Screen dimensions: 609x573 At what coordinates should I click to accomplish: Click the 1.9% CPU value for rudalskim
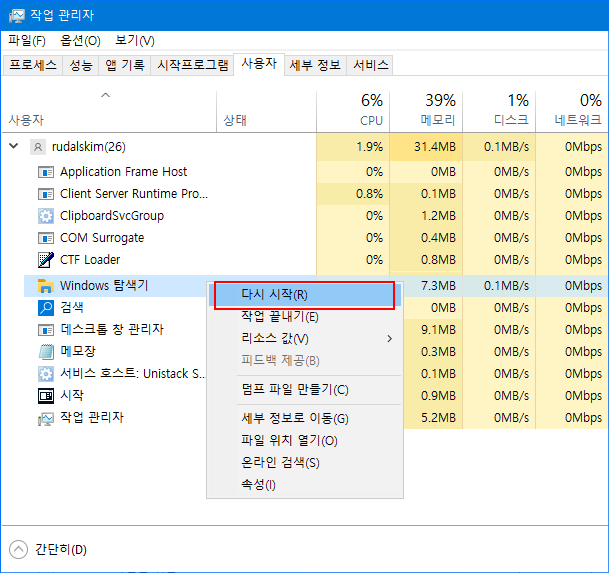(369, 147)
